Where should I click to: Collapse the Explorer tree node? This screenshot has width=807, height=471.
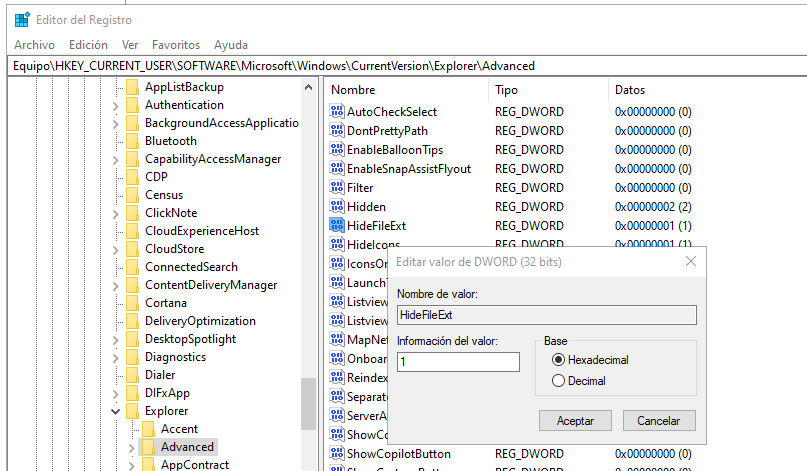[x=116, y=411]
